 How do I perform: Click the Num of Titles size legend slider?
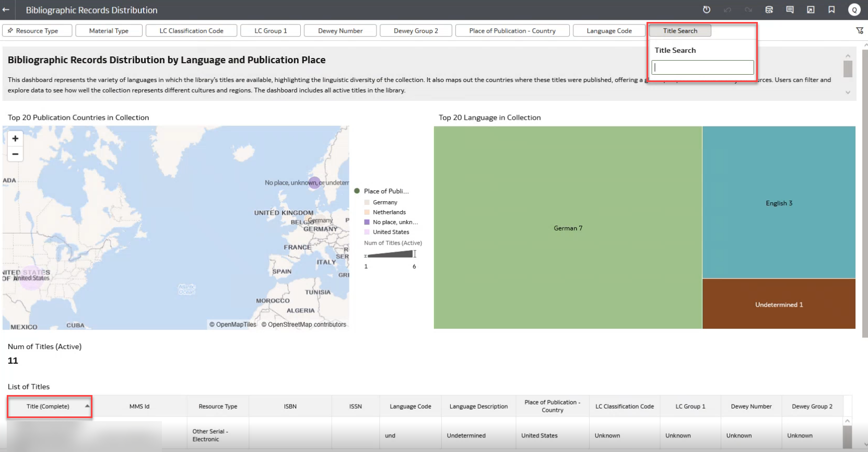pyautogui.click(x=390, y=254)
